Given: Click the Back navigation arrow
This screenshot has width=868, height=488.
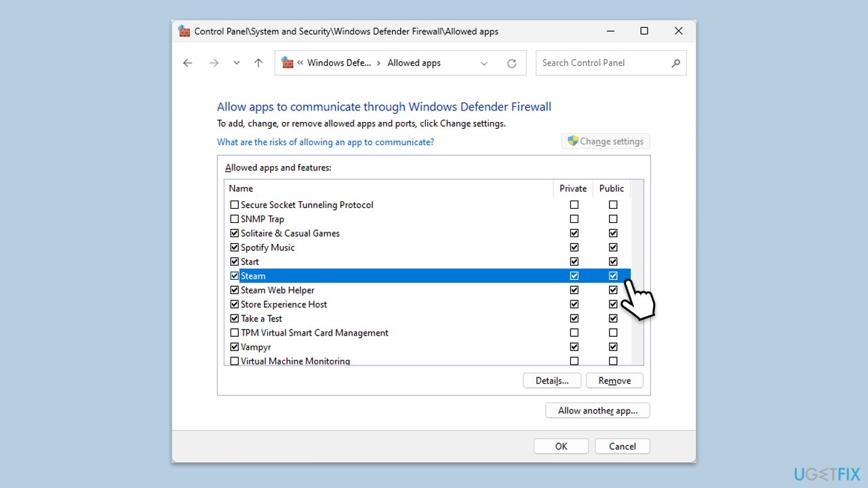Looking at the screenshot, I should [x=188, y=63].
